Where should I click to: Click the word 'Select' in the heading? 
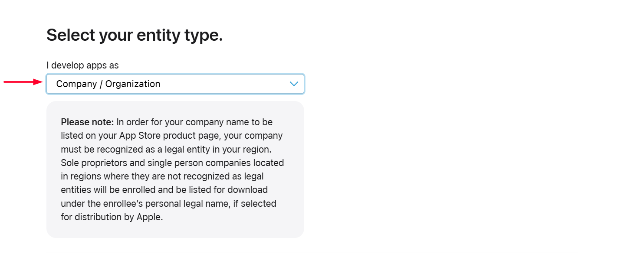[71, 35]
